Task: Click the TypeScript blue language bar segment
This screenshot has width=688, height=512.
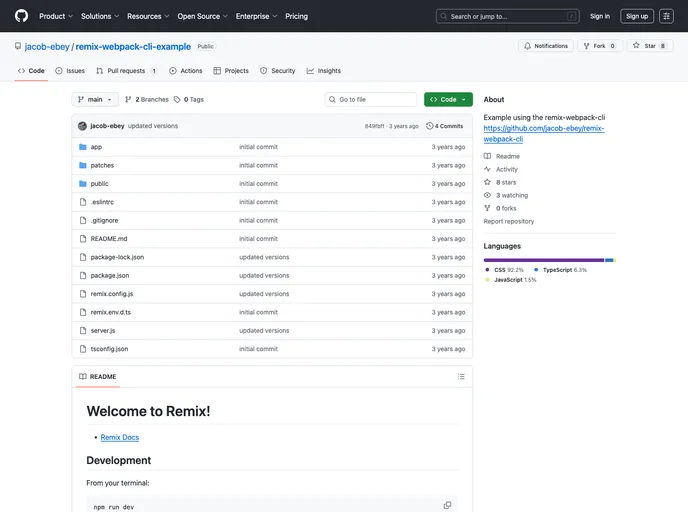Action: pos(609,260)
